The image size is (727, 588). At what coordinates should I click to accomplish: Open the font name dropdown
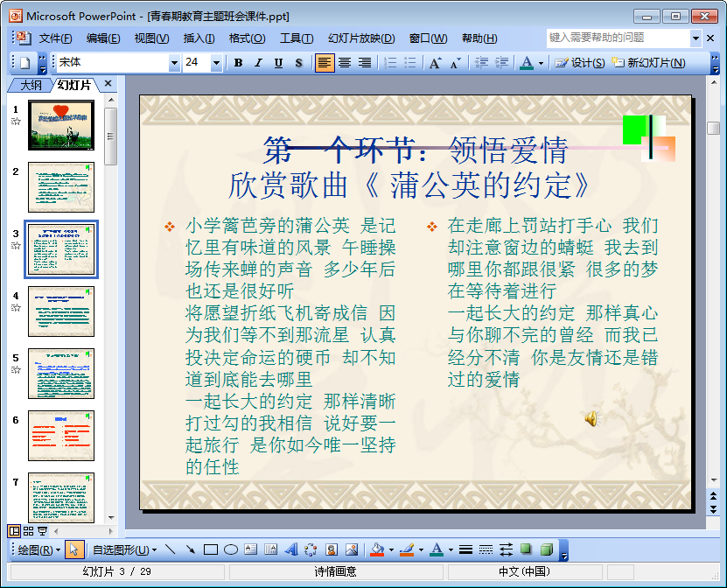point(174,63)
